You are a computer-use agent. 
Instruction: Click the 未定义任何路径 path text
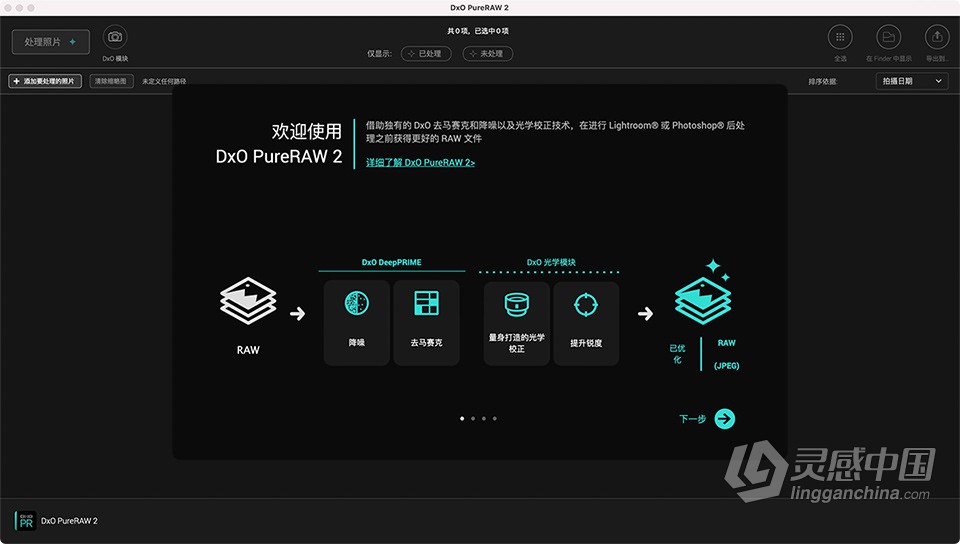164,81
